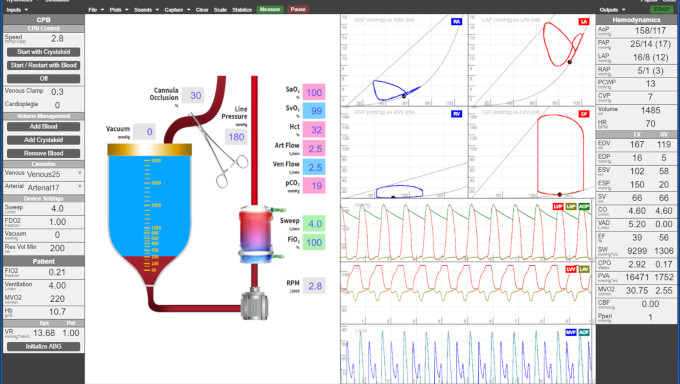Open the Arterial cannula dropdown

coord(54,188)
